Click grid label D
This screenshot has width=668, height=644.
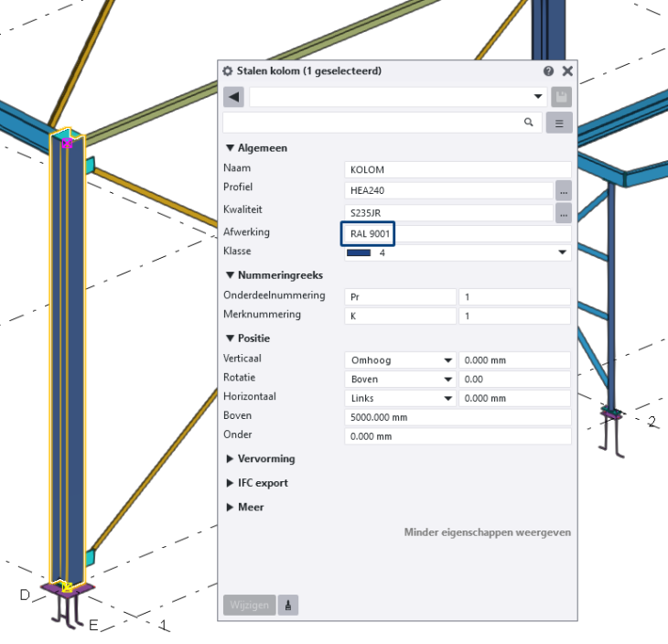click(x=25, y=595)
